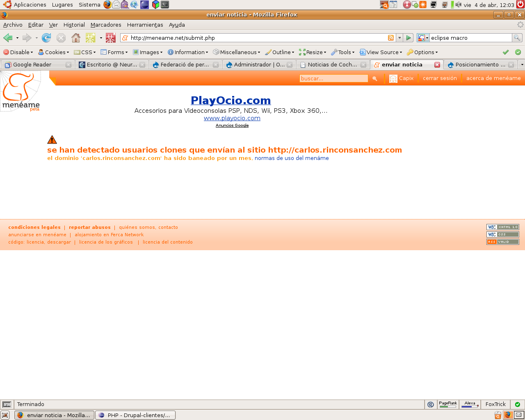Image resolution: width=525 pixels, height=420 pixels.
Task: Open the Historial menu
Action: tap(74, 25)
